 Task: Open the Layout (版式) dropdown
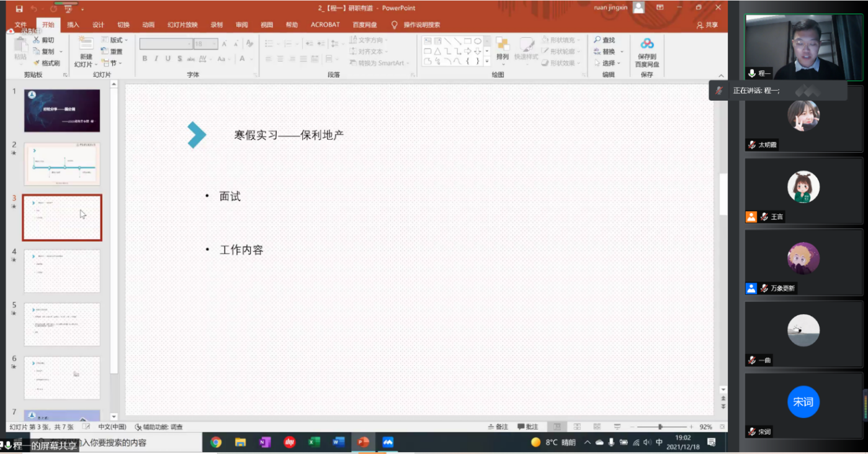click(115, 40)
